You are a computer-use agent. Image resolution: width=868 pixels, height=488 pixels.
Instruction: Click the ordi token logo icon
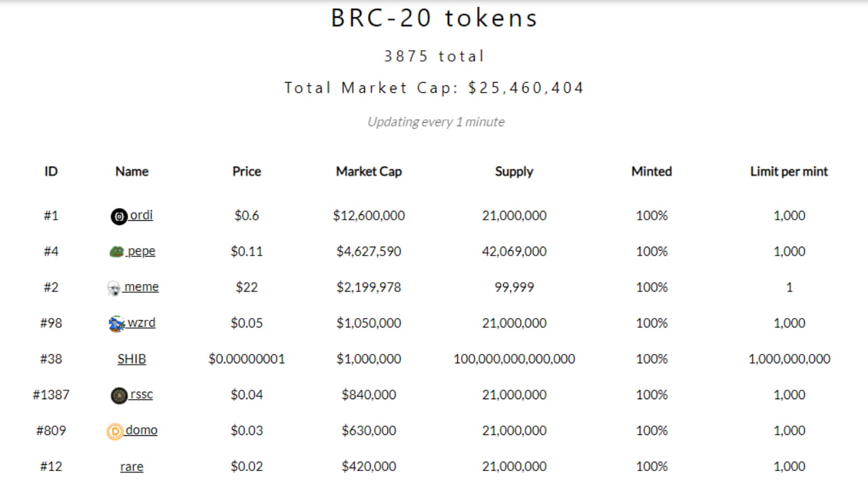pos(119,217)
